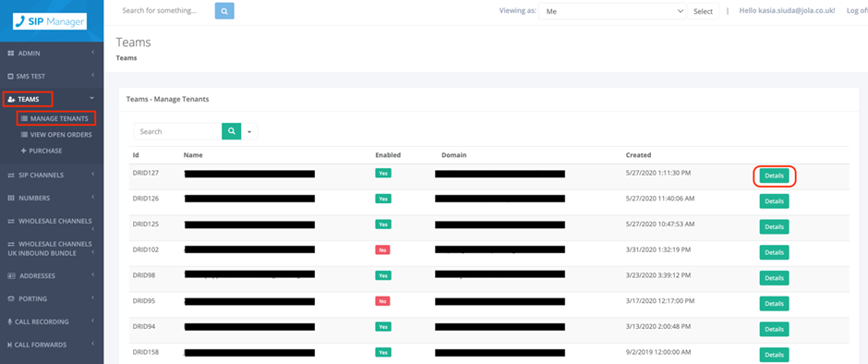Open Details for tenant DRID158
The height and width of the screenshot is (364, 868).
click(x=774, y=355)
